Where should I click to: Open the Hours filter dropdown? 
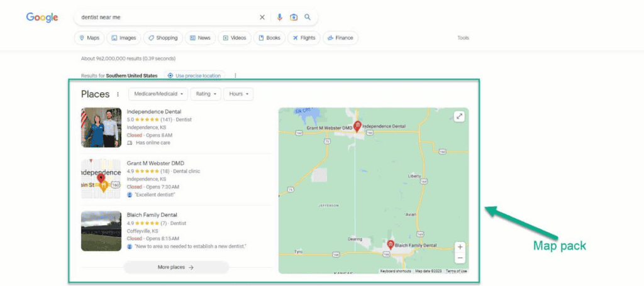tap(238, 94)
